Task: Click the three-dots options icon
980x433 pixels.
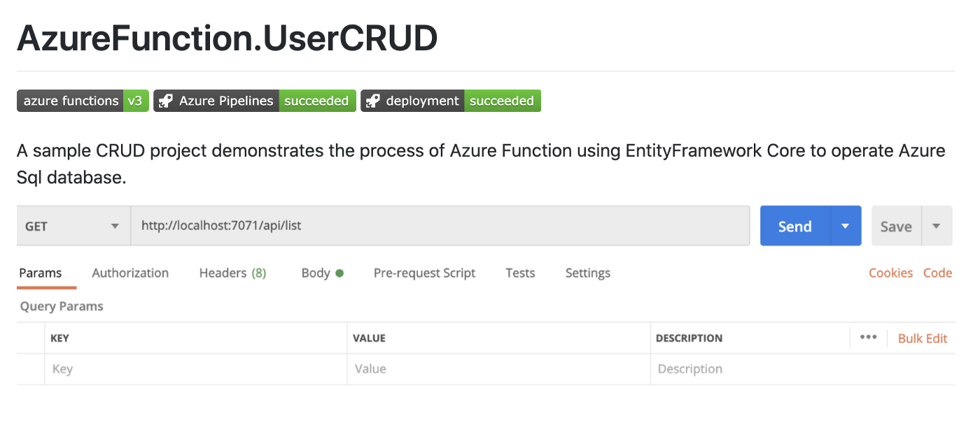Action: [x=868, y=337]
